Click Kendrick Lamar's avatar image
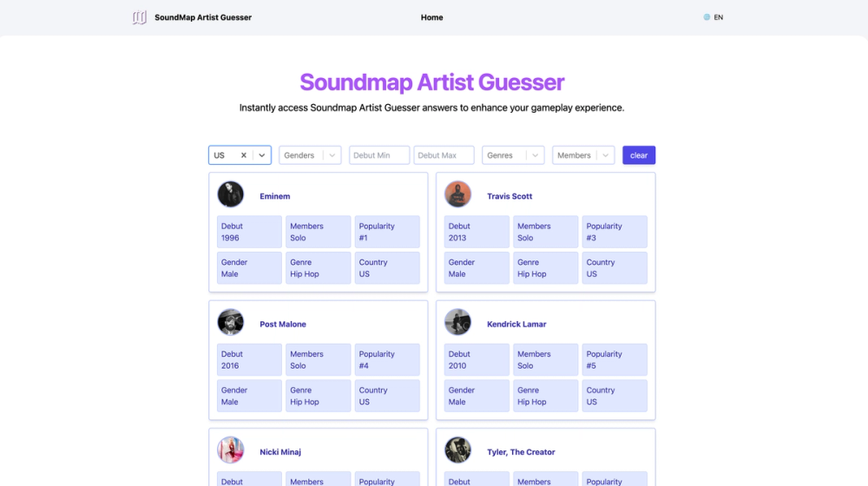This screenshot has height=486, width=868. [457, 322]
